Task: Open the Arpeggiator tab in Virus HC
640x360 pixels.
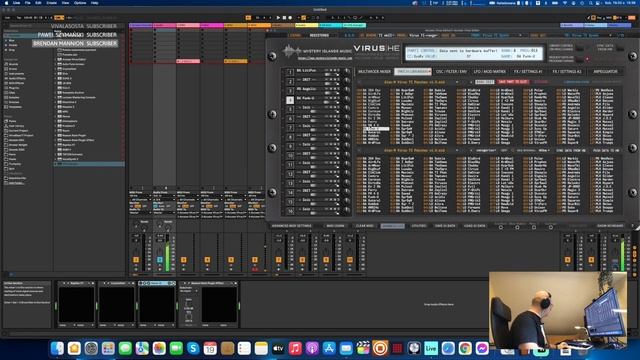Action: click(605, 72)
